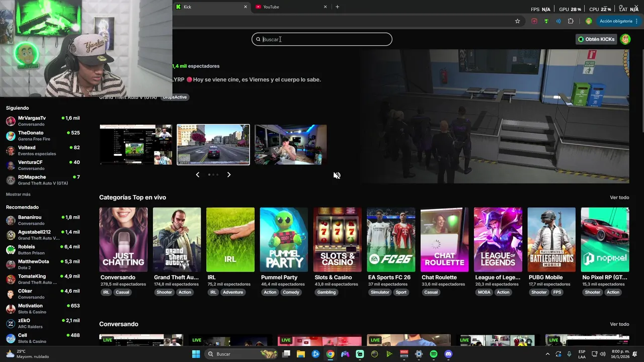Open the green Kick downloader extension icon

546,21
